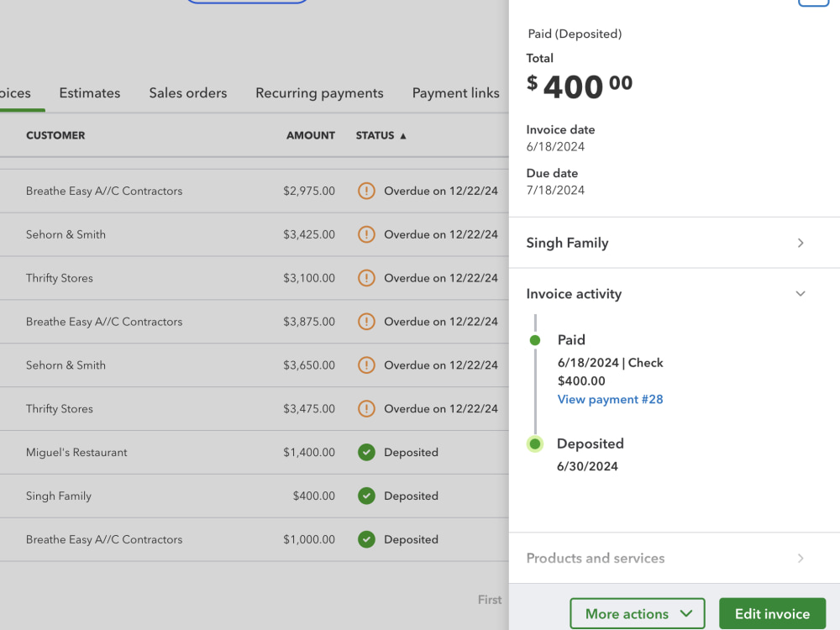
Task: Go to the Sales orders tab
Action: coord(188,93)
